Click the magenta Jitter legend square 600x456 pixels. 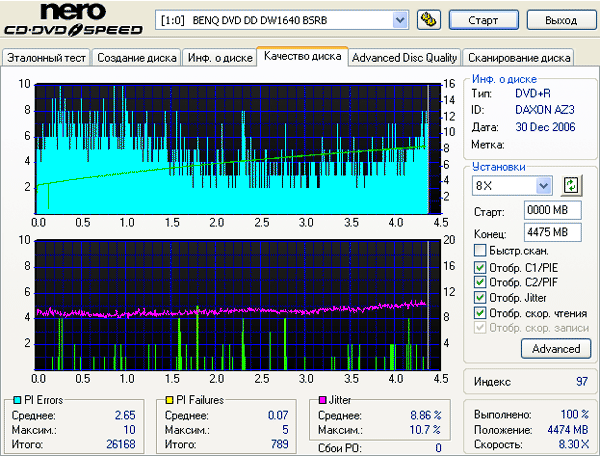tap(321, 400)
